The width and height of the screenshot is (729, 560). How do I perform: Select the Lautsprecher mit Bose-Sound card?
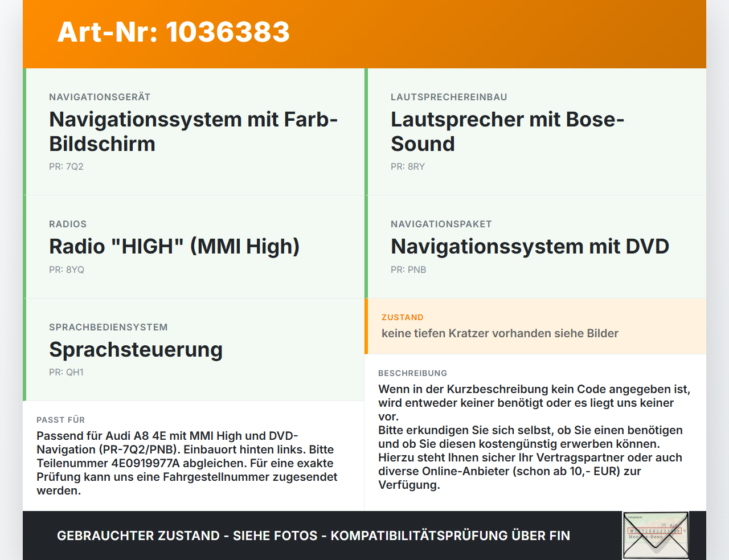pos(535,132)
